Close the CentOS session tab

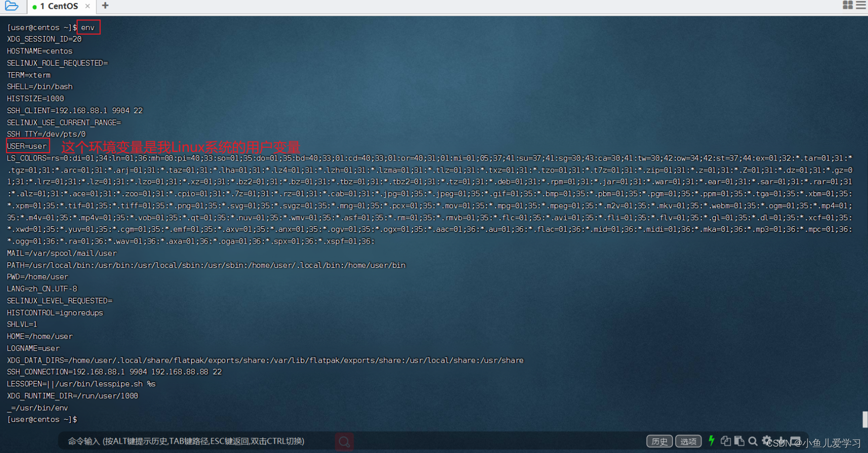(x=87, y=6)
